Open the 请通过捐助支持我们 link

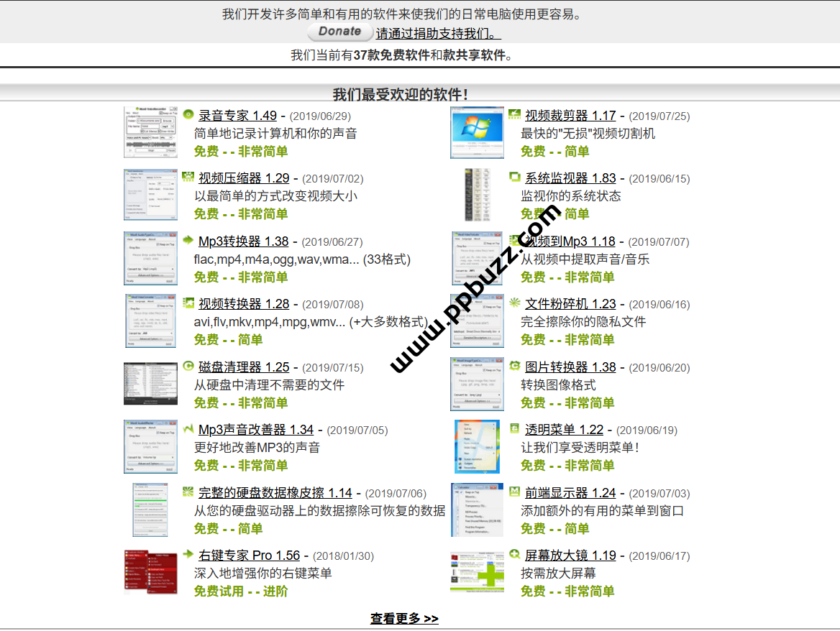coord(437,34)
